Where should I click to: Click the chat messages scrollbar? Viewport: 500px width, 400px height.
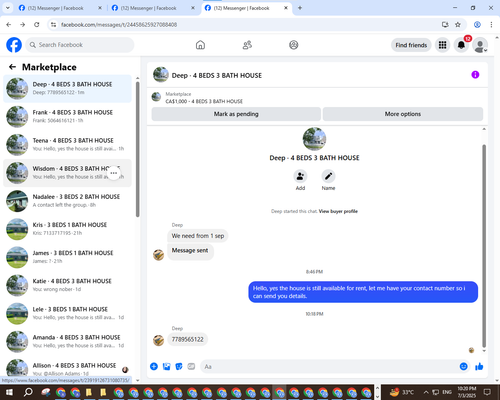484,246
